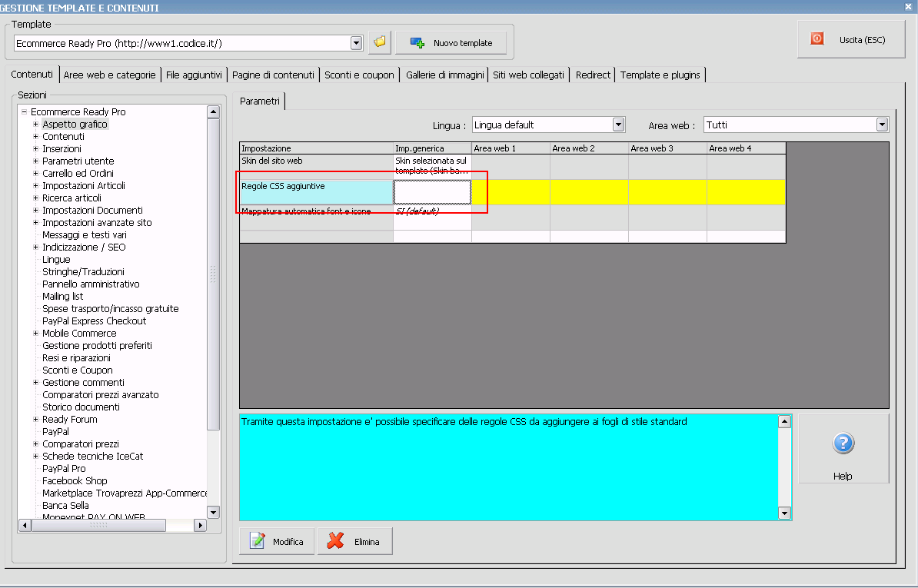
Task: Click the tree's scroll up arrow
Action: (x=213, y=111)
